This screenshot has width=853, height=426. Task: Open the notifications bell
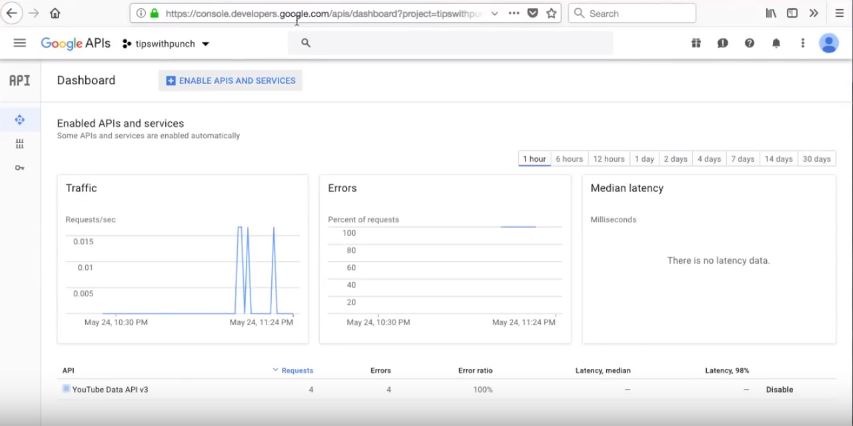(x=776, y=43)
